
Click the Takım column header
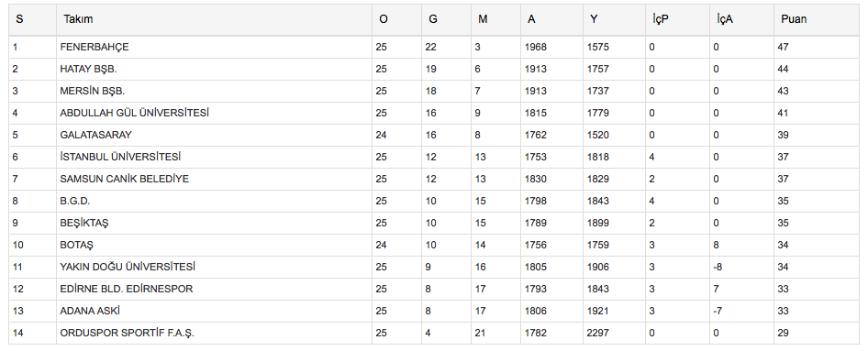pyautogui.click(x=78, y=19)
